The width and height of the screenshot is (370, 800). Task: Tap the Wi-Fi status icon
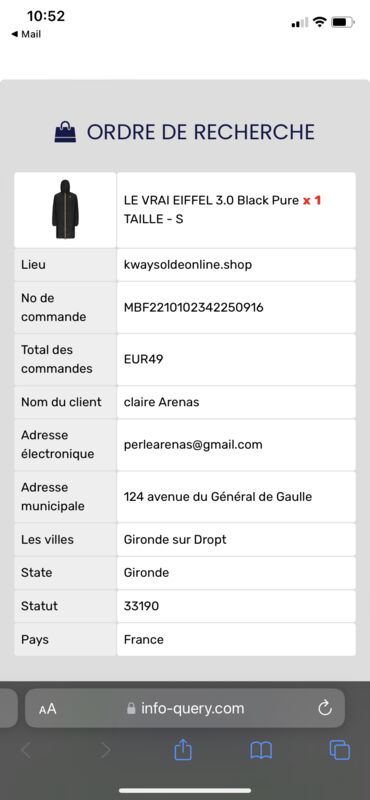[x=320, y=21]
